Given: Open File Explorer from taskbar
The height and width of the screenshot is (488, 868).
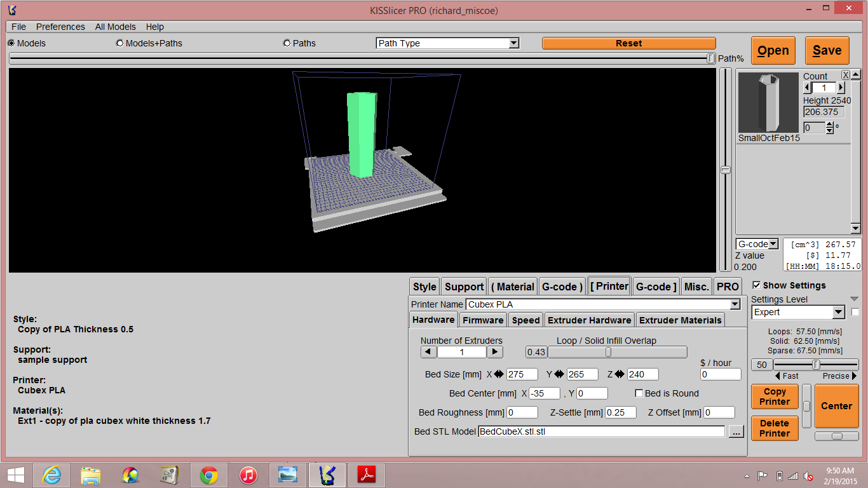Looking at the screenshot, I should pyautogui.click(x=91, y=475).
